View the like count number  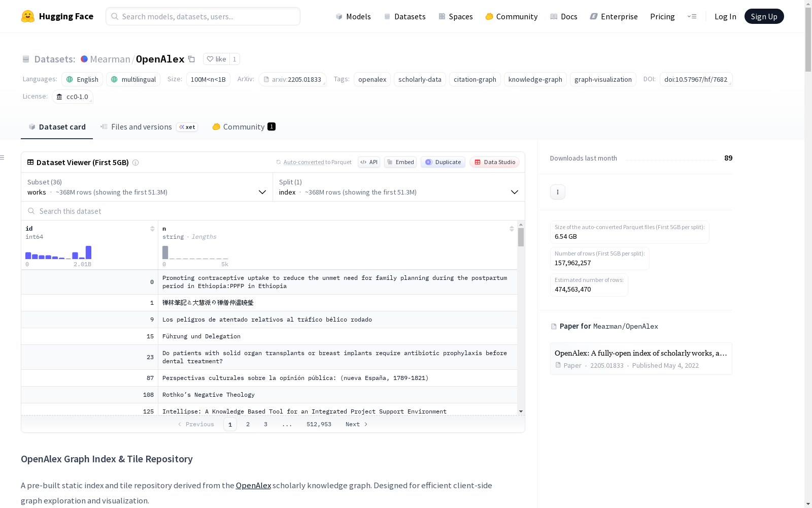tap(234, 59)
